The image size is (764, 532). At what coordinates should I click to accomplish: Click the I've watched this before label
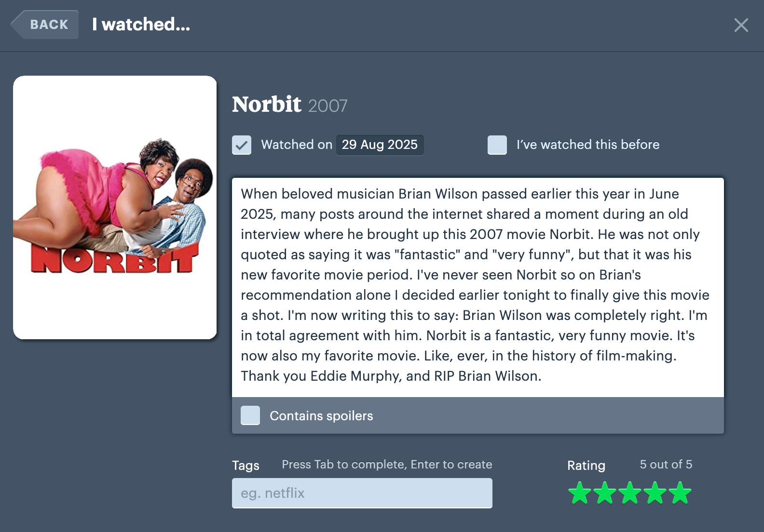coord(588,145)
